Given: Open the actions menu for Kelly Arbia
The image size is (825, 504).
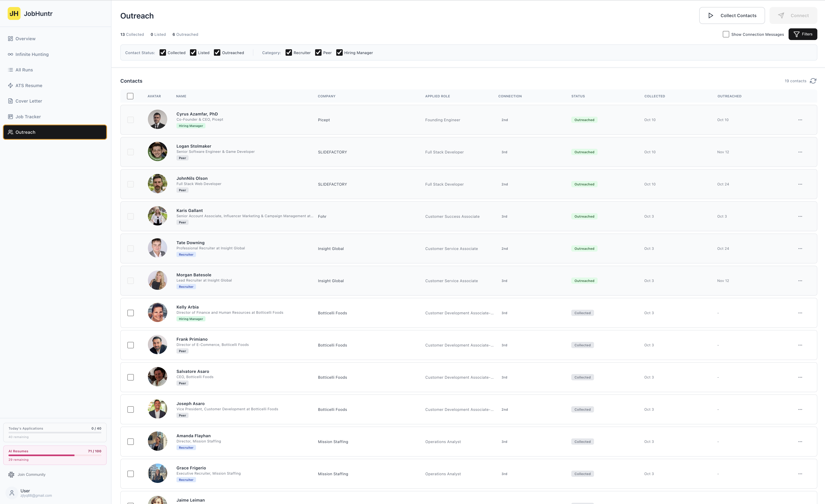Looking at the screenshot, I should coord(801,313).
